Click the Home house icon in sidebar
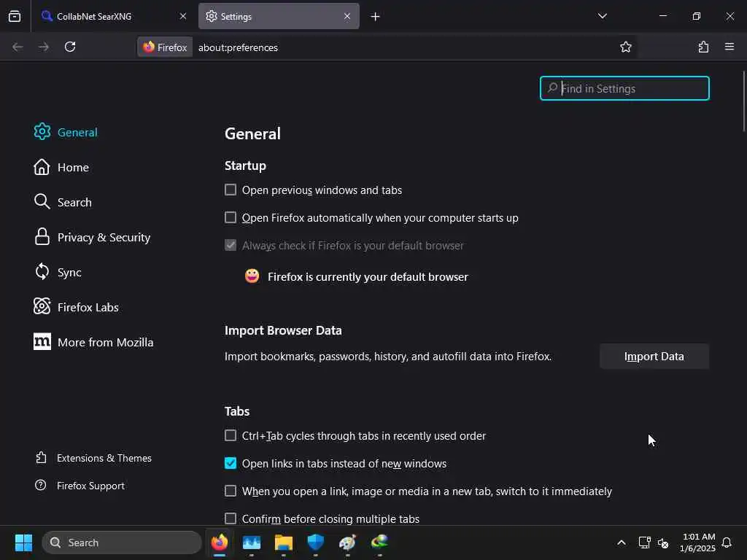Viewport: 747px width, 560px height. click(x=42, y=167)
